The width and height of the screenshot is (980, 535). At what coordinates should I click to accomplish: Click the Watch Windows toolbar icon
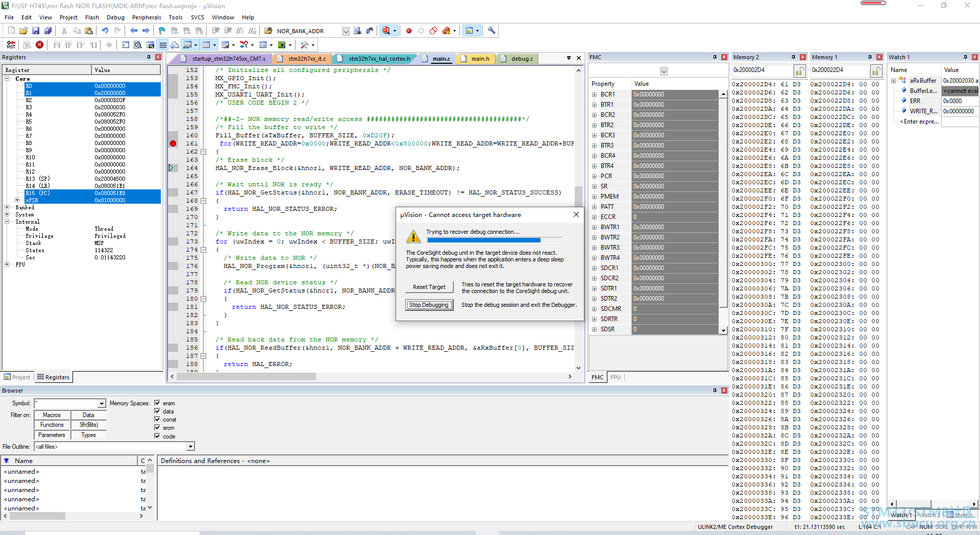[187, 45]
